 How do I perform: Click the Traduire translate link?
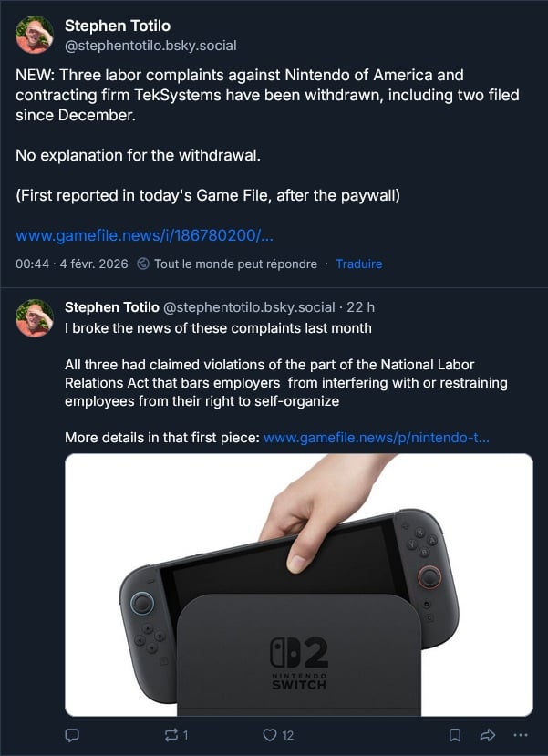359,264
